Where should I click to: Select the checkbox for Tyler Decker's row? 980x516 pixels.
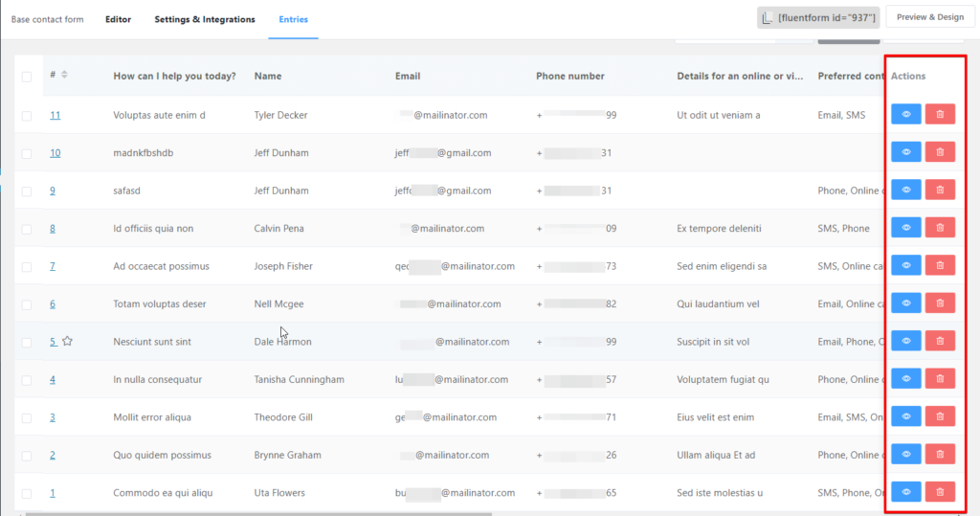pos(26,116)
